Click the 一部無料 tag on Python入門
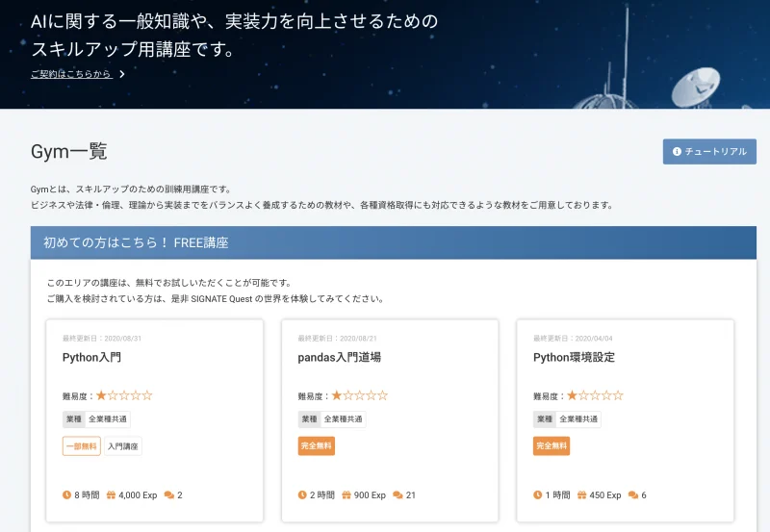 click(81, 446)
